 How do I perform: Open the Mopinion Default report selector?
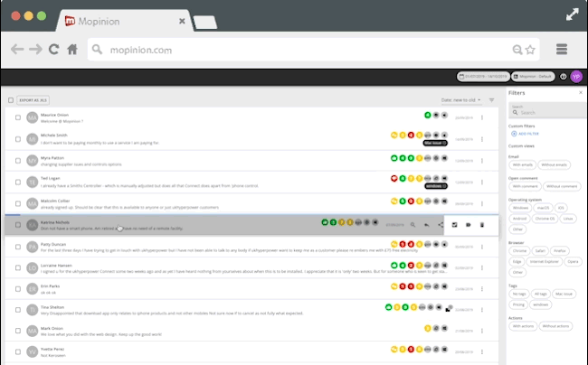coord(533,77)
